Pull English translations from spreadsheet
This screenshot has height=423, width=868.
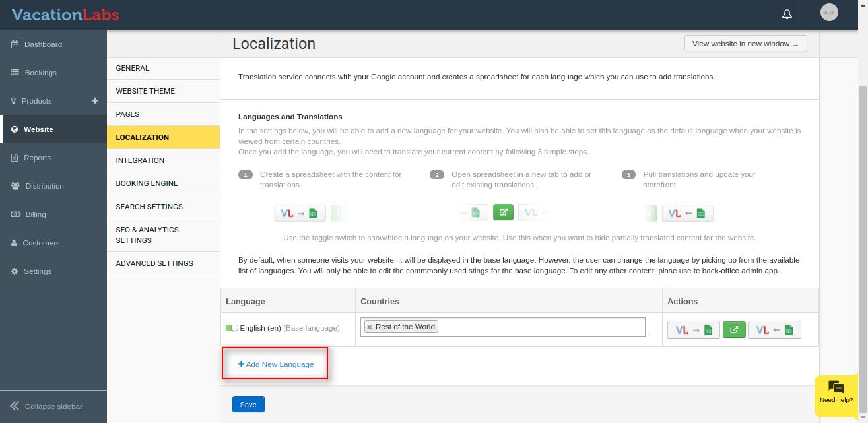point(774,329)
